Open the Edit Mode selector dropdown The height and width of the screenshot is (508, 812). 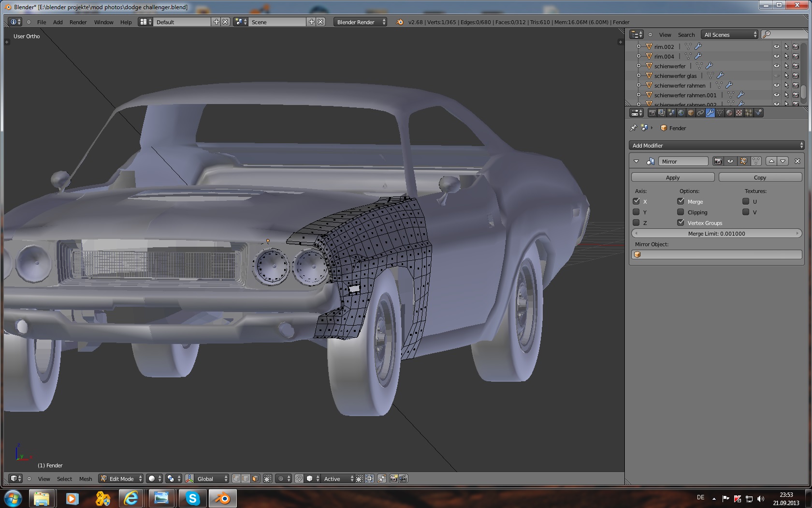coord(121,478)
